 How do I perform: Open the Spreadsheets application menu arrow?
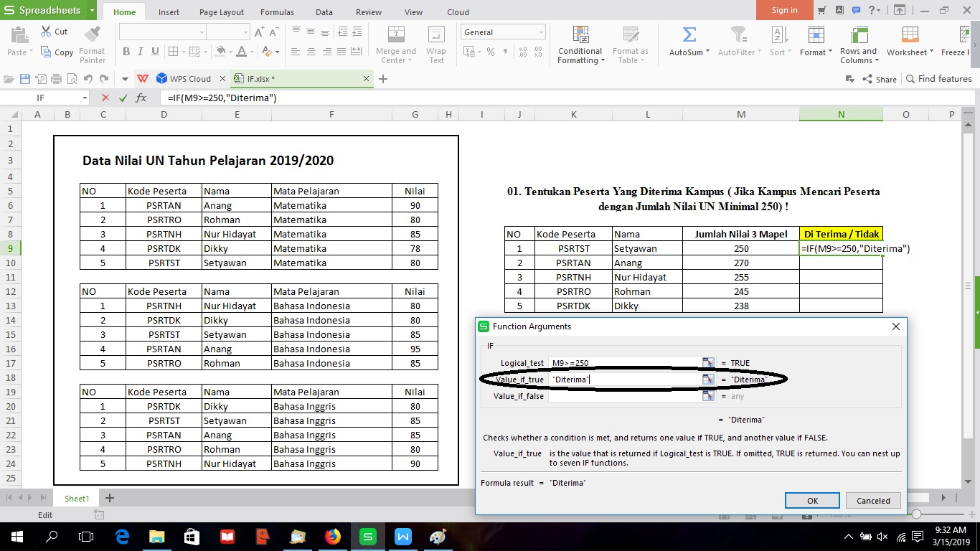coord(92,11)
